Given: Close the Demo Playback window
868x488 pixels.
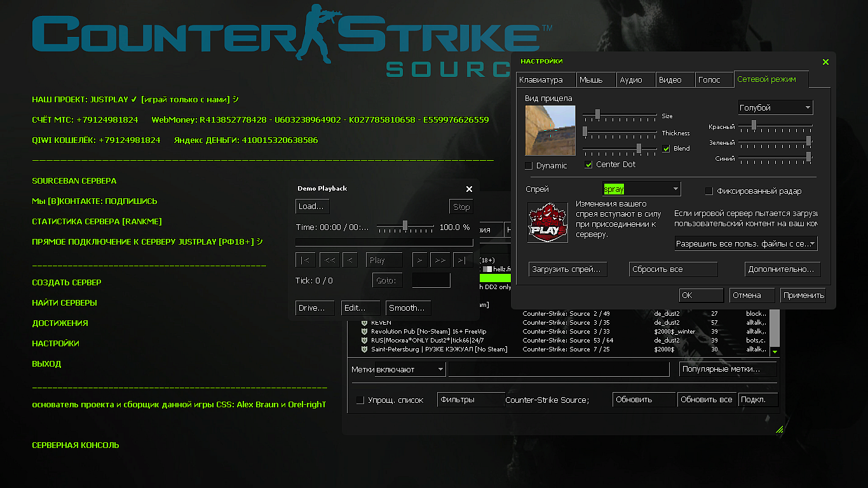Looking at the screenshot, I should click(x=469, y=189).
